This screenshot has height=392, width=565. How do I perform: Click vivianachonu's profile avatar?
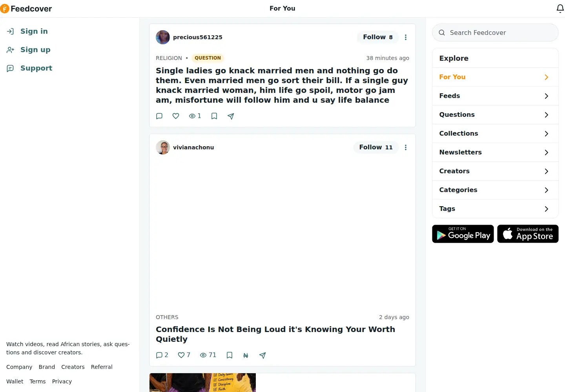point(163,147)
